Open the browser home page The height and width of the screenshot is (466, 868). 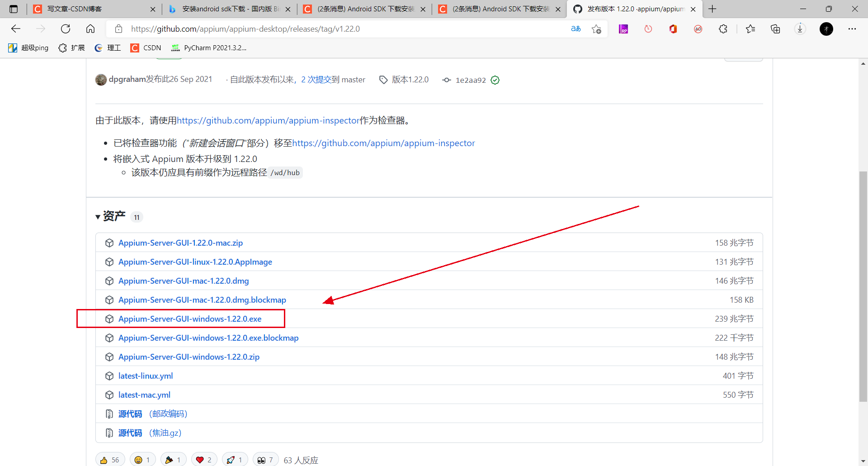click(x=90, y=29)
